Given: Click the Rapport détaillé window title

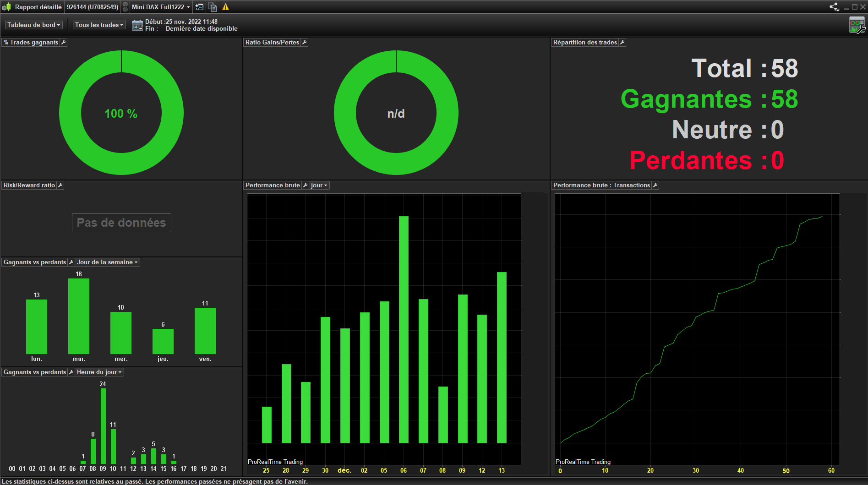Looking at the screenshot, I should tap(38, 7).
